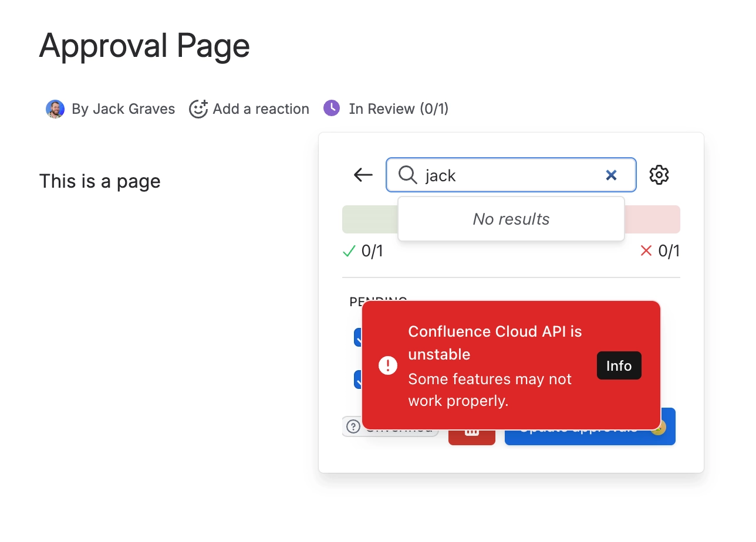The width and height of the screenshot is (756, 542).
Task: Dismiss the search suggestions popup
Action: coord(511,219)
